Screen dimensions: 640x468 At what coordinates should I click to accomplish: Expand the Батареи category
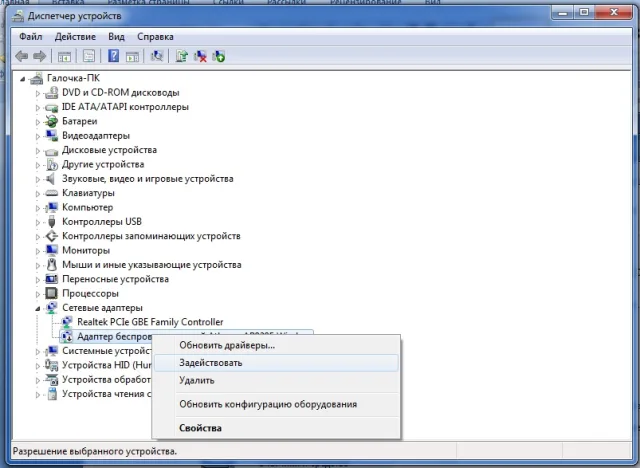pos(38,122)
